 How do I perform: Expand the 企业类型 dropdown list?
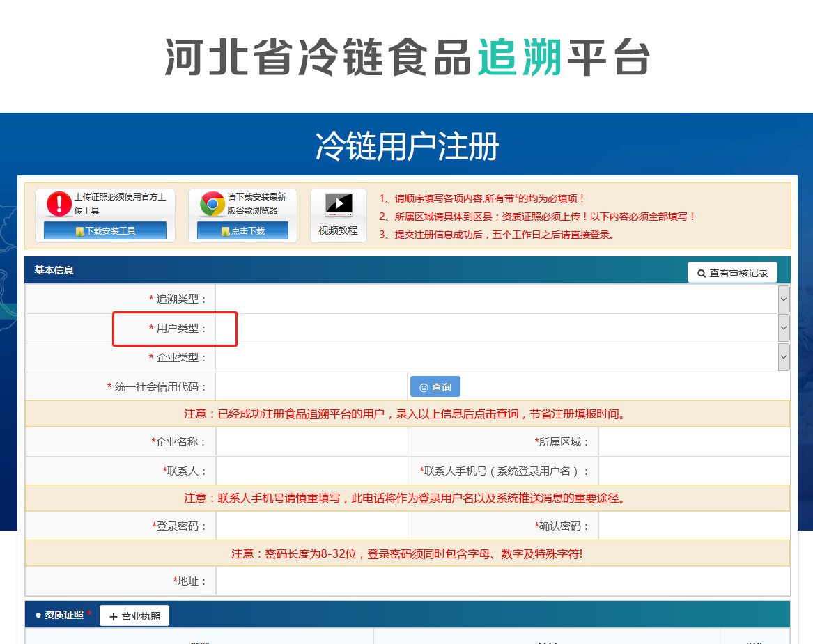pos(784,357)
